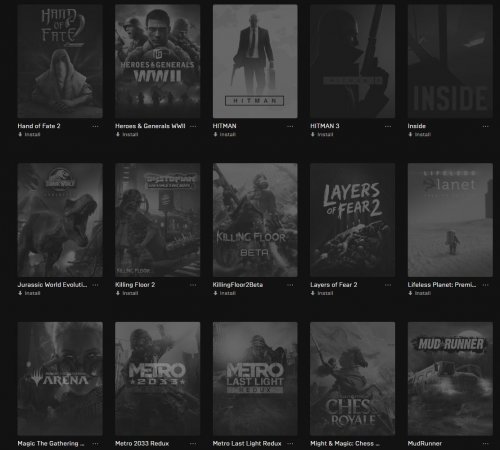Open Hand of Fate 2 cover thumbnail
This screenshot has width=500, height=450.
60,61
